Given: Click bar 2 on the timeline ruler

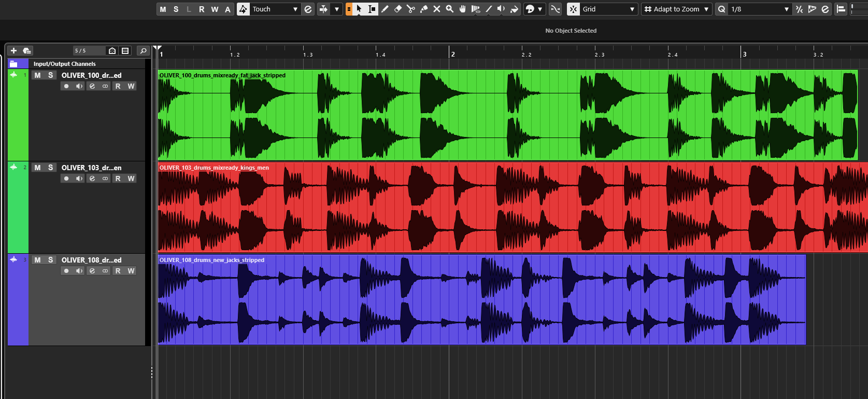Looking at the screenshot, I should tap(452, 53).
